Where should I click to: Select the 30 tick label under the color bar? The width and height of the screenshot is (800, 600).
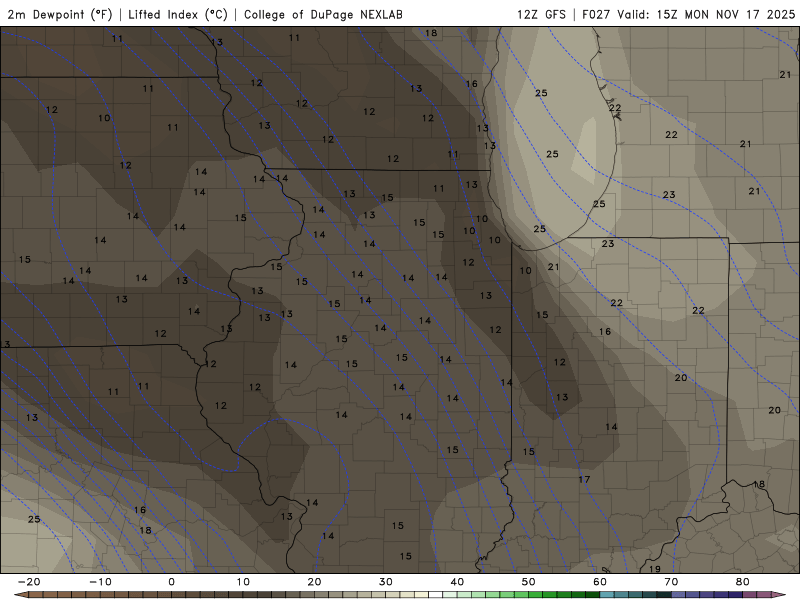tap(386, 582)
